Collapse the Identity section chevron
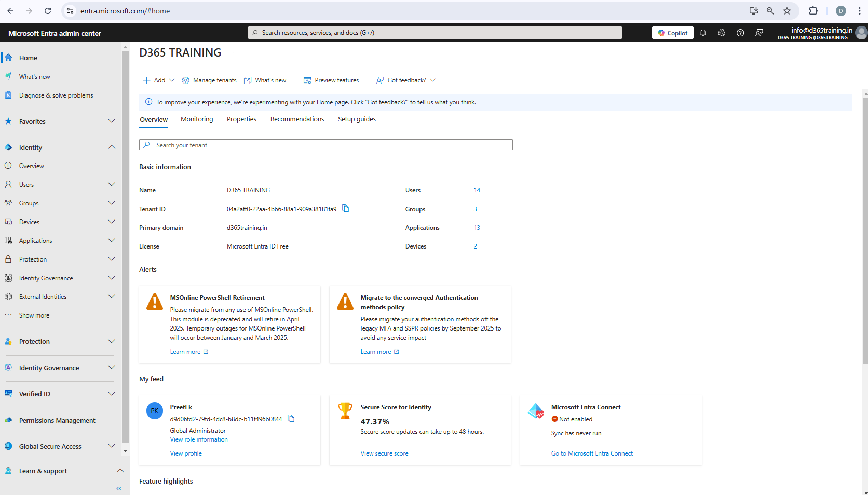The width and height of the screenshot is (868, 495). [x=111, y=147]
